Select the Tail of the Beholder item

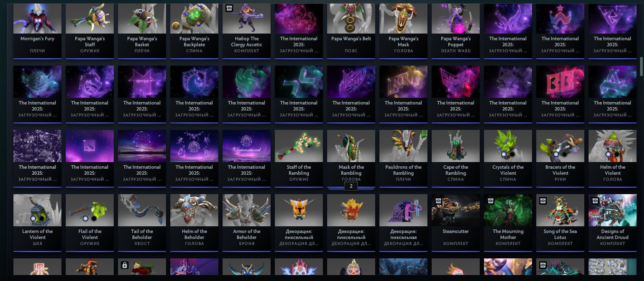click(x=142, y=223)
